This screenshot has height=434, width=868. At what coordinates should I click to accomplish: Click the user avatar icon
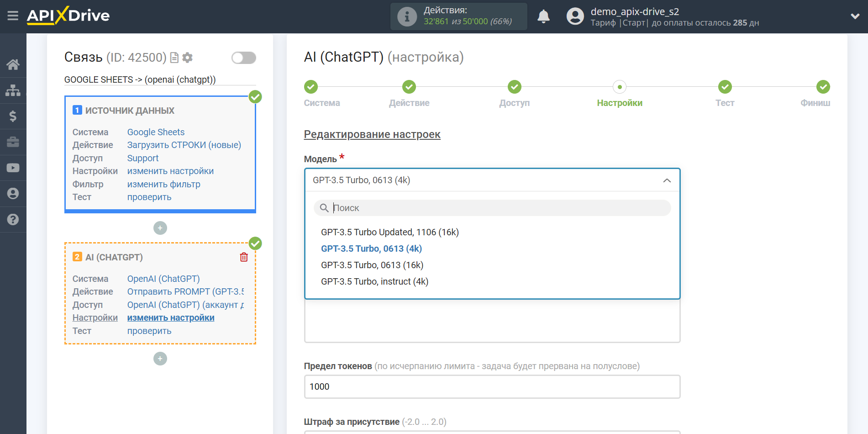[575, 16]
